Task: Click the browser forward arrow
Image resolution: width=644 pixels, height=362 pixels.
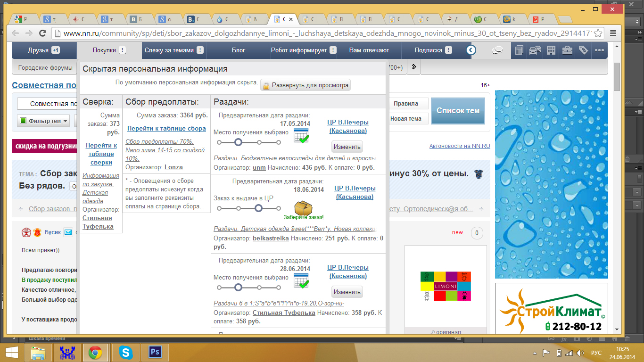Action: pos(29,33)
